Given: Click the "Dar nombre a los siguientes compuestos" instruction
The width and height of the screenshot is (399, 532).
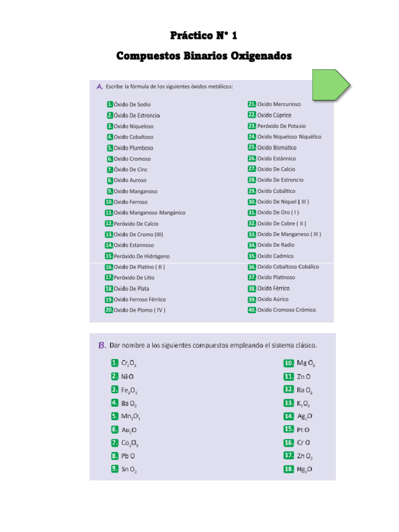Looking at the screenshot, I should click(213, 345).
